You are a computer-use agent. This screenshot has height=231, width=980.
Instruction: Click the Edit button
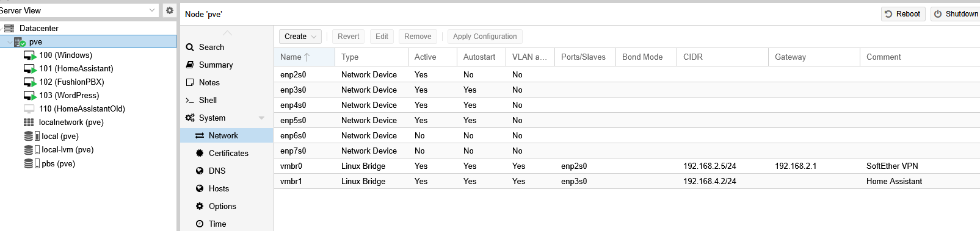click(382, 37)
